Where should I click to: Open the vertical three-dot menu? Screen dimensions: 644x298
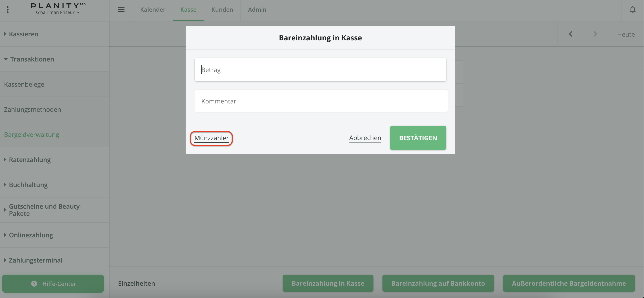pos(7,10)
